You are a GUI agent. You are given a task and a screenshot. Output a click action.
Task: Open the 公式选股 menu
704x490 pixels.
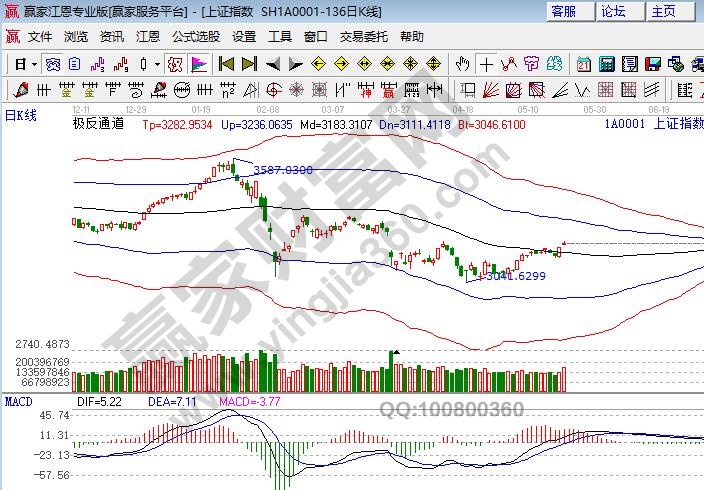[x=195, y=36]
